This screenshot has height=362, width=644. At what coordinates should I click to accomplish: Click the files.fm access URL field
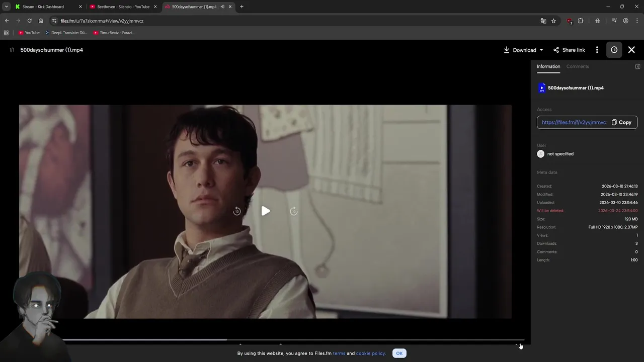574,122
